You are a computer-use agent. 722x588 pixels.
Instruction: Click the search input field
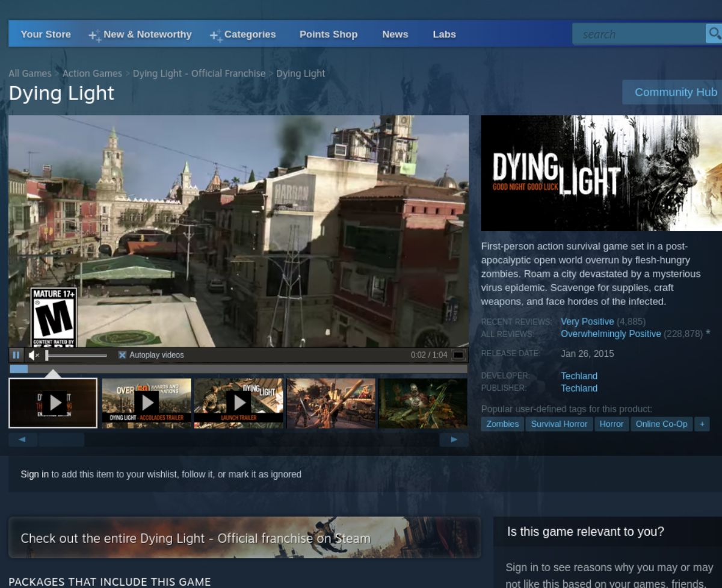coord(638,34)
